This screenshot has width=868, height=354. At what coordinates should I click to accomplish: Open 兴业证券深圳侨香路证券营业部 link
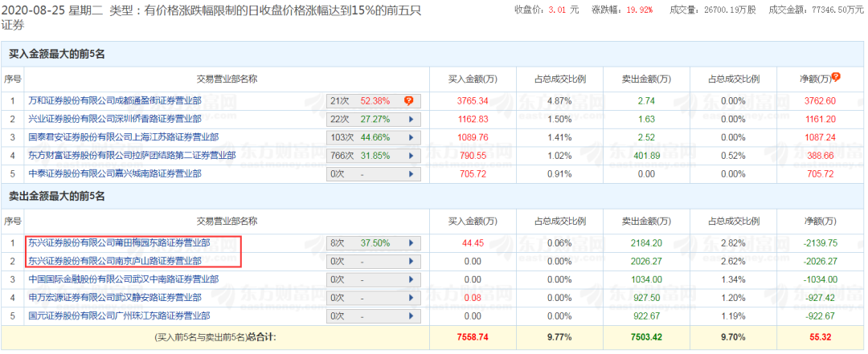[115, 119]
